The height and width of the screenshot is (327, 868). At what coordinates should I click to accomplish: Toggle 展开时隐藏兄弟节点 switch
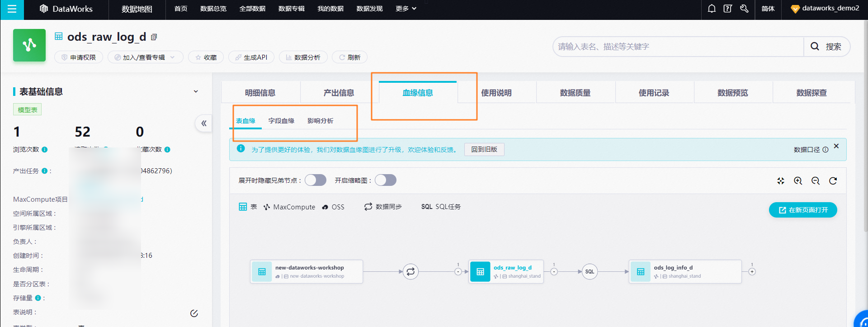click(x=316, y=180)
